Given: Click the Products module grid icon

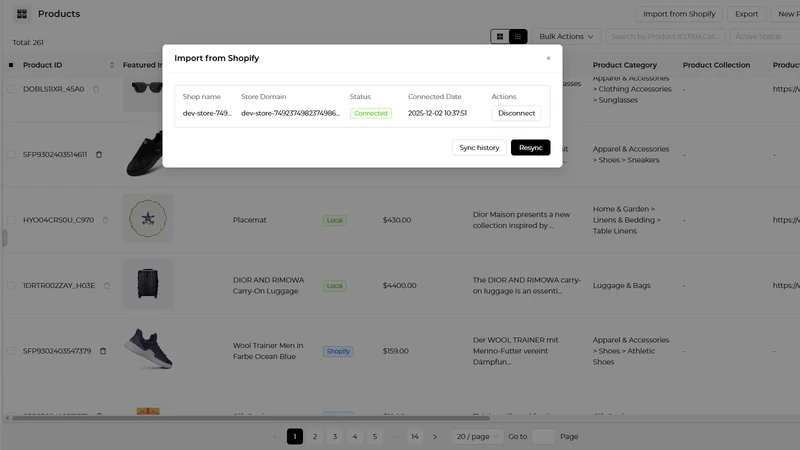Looking at the screenshot, I should pyautogui.click(x=22, y=14).
